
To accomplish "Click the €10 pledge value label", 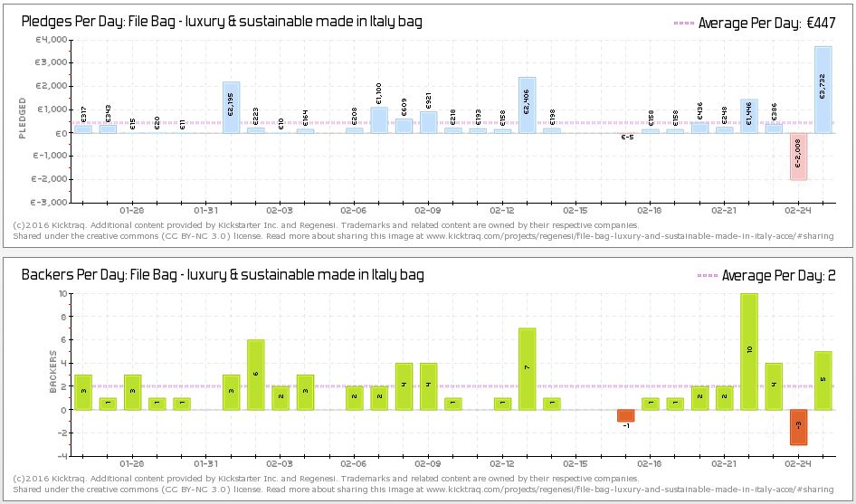I will click(x=281, y=124).
